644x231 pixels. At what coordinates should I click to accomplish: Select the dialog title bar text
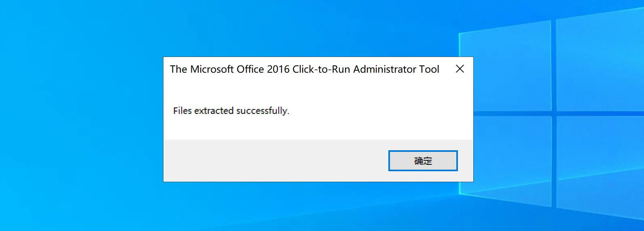305,69
